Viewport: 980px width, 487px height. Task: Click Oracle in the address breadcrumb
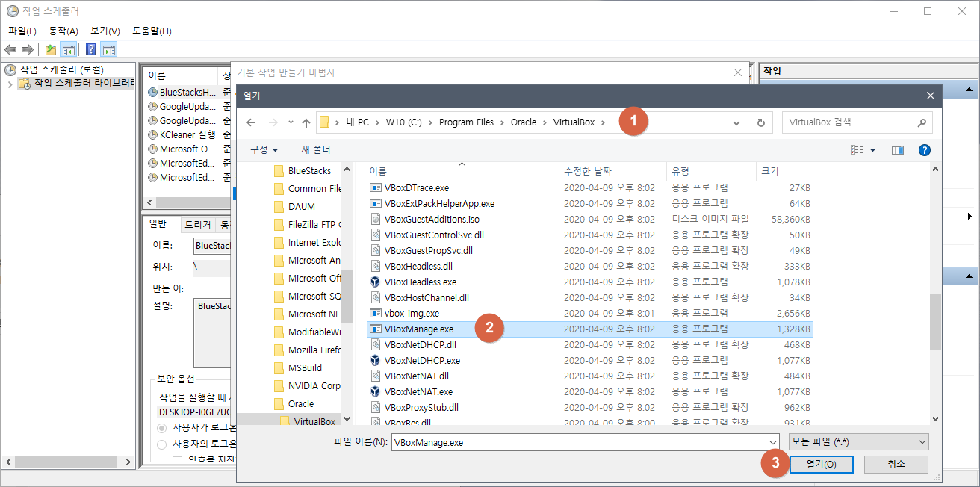[x=524, y=122]
